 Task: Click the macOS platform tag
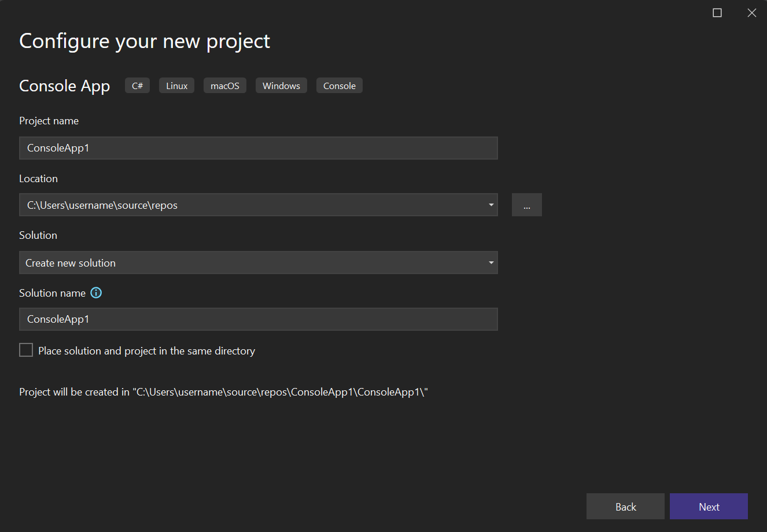(x=224, y=85)
